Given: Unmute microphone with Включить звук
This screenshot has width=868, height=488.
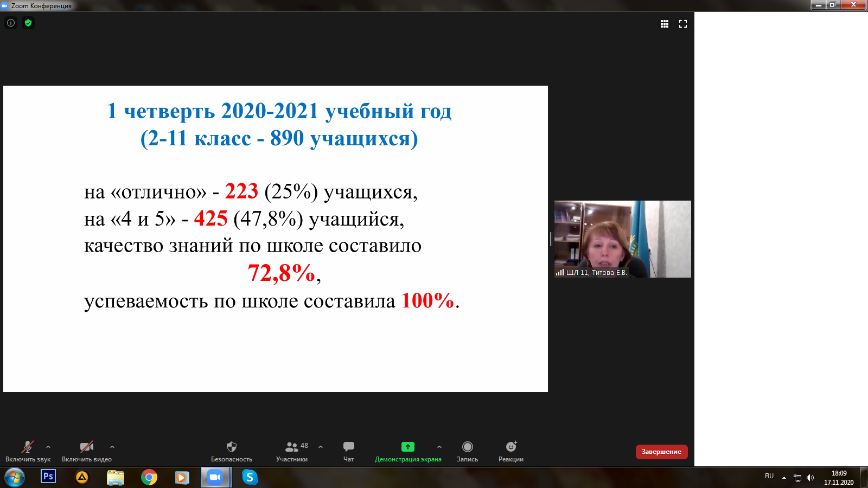Looking at the screenshot, I should (28, 451).
